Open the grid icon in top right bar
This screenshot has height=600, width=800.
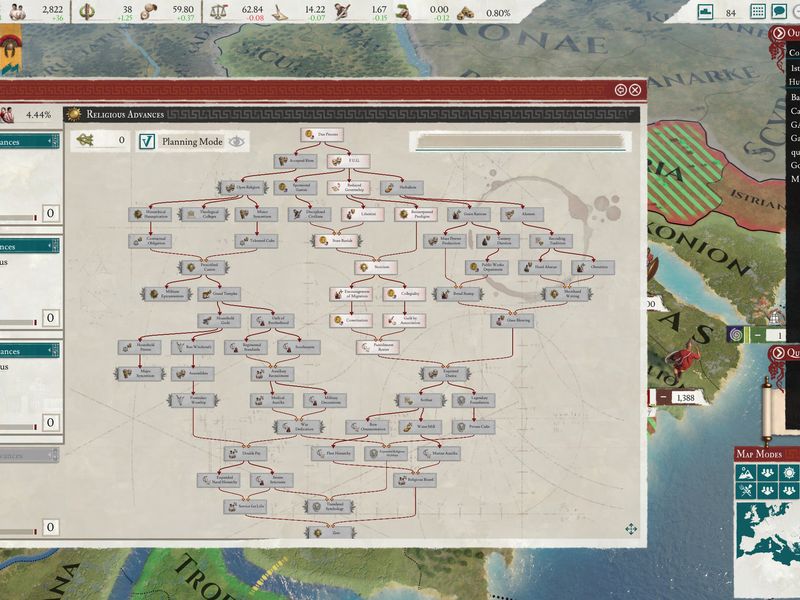(758, 11)
